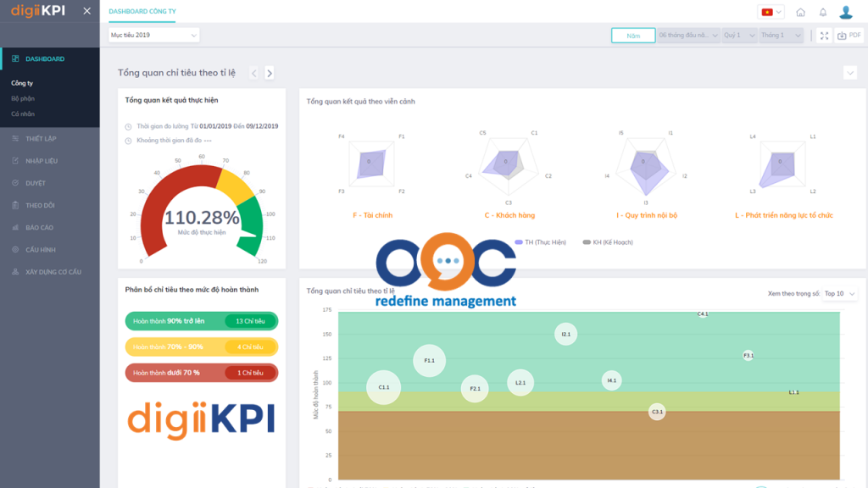This screenshot has width=868, height=488.
Task: Go to the home page icon
Action: coord(800,12)
